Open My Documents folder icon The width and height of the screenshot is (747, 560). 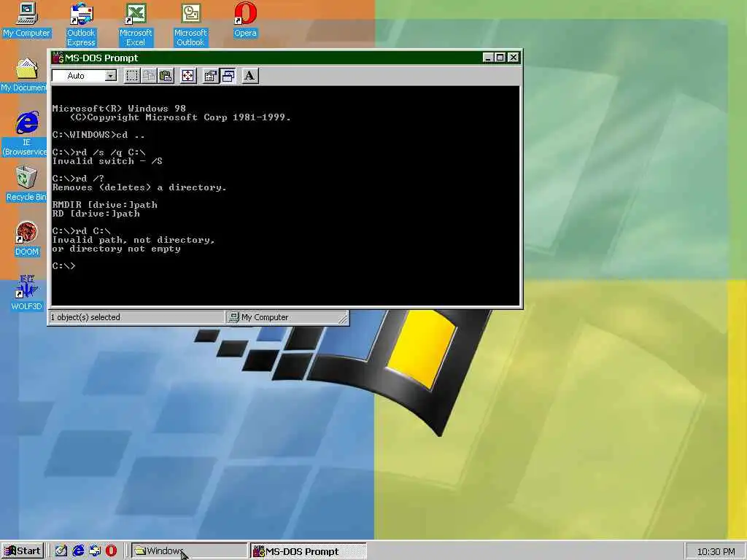click(x=25, y=74)
